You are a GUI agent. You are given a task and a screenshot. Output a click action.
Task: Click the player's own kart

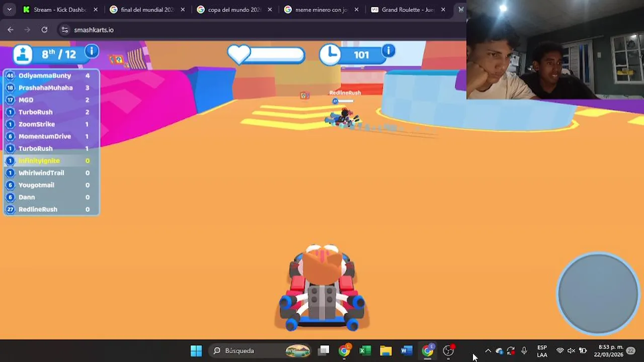click(x=322, y=288)
